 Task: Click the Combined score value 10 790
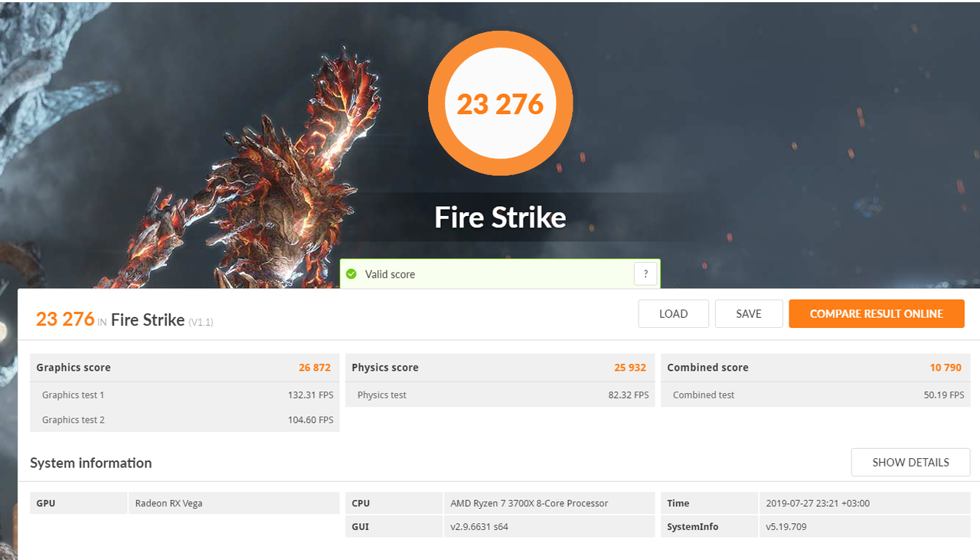pos(946,368)
